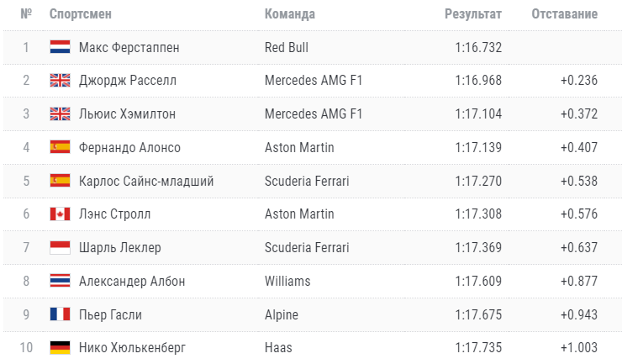
Task: Click the Alpine team name
Action: click(282, 314)
